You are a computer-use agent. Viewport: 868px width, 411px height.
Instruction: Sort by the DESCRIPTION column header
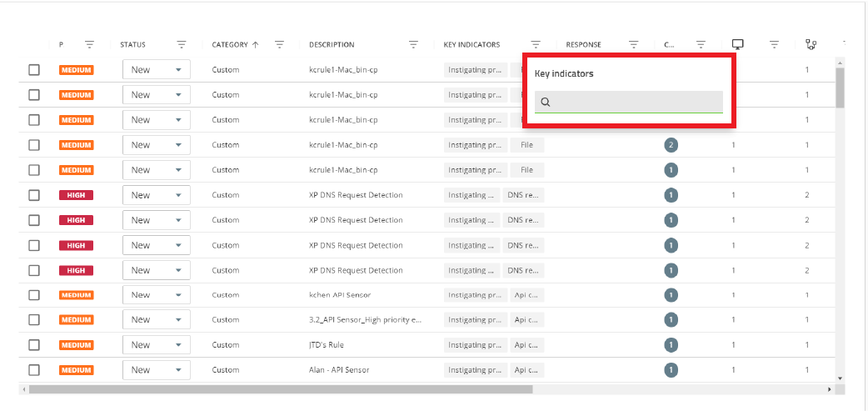332,45
